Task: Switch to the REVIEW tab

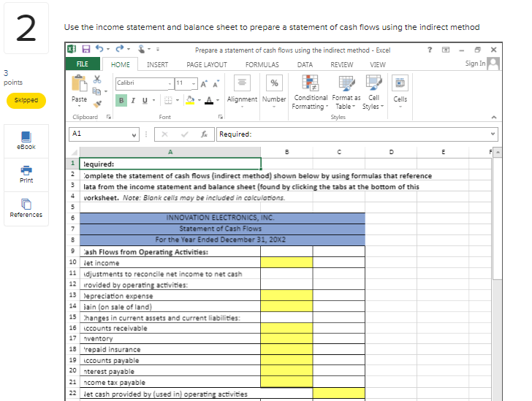Action: pos(342,64)
